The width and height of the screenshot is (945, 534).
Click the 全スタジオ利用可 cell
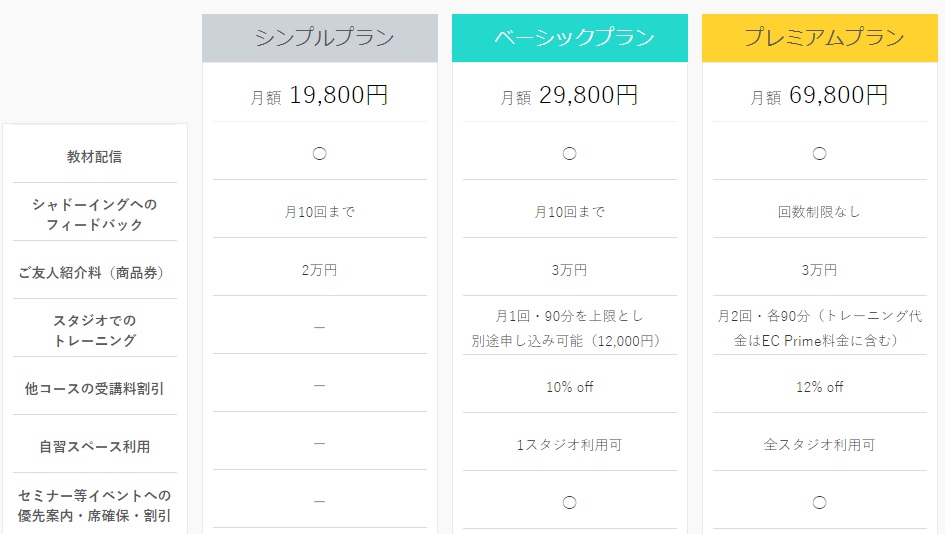coord(819,444)
